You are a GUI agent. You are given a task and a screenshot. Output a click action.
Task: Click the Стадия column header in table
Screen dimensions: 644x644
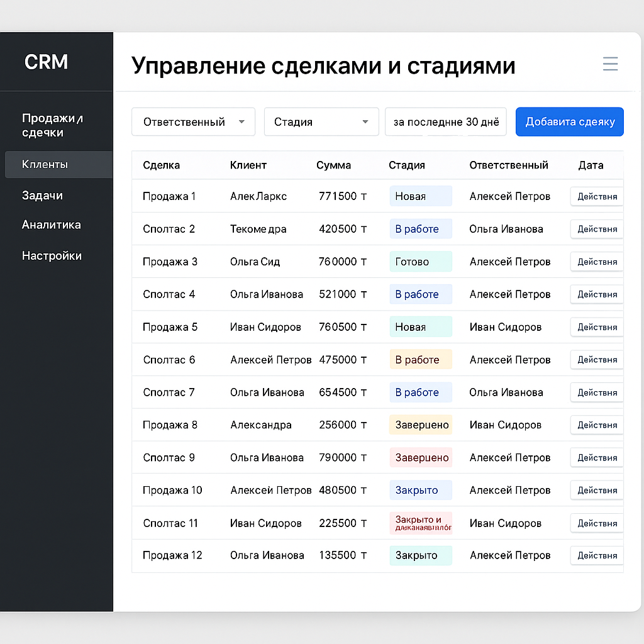(407, 165)
